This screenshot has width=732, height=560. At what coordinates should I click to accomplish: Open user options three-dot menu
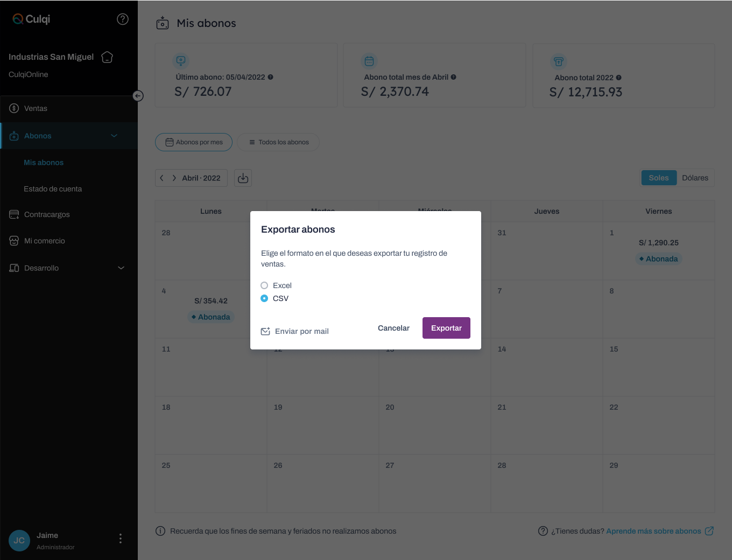[x=120, y=538]
